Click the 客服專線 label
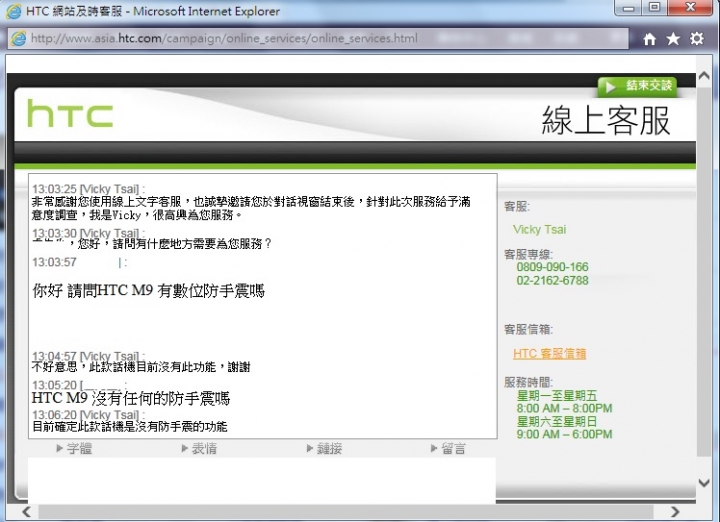 tap(528, 254)
